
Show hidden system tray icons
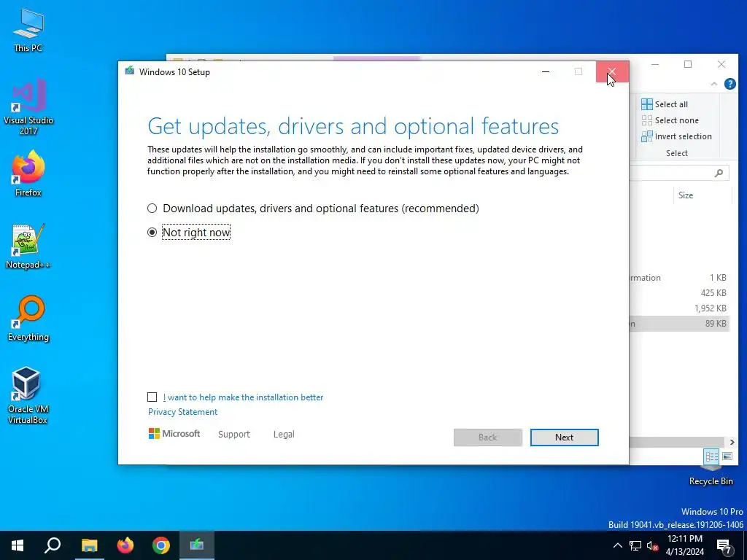point(617,545)
